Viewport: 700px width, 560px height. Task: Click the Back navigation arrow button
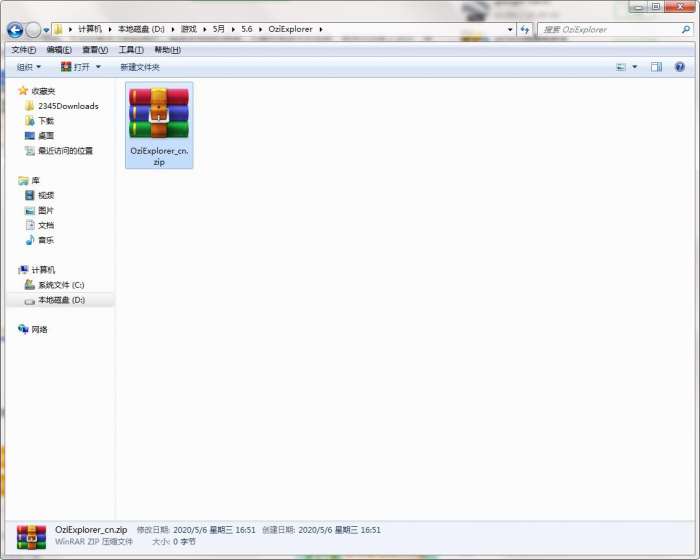click(15, 30)
